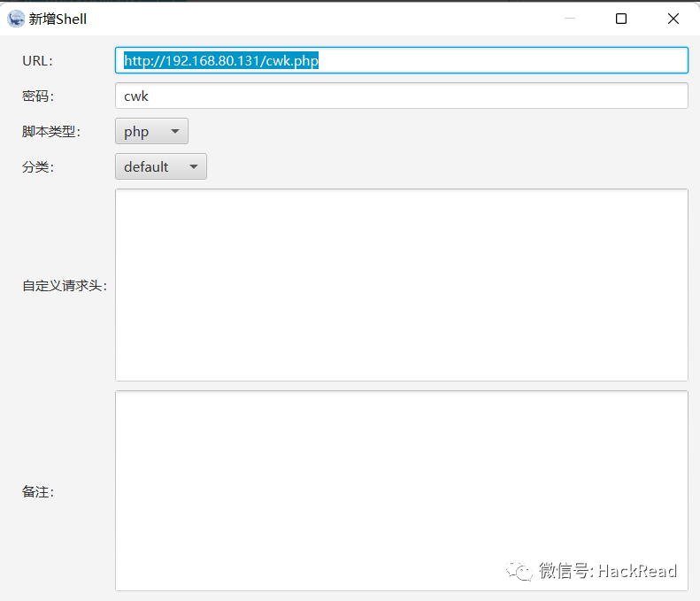This screenshot has height=601, width=700.
Task: Maximize the 新增Shell window
Action: coord(621,19)
